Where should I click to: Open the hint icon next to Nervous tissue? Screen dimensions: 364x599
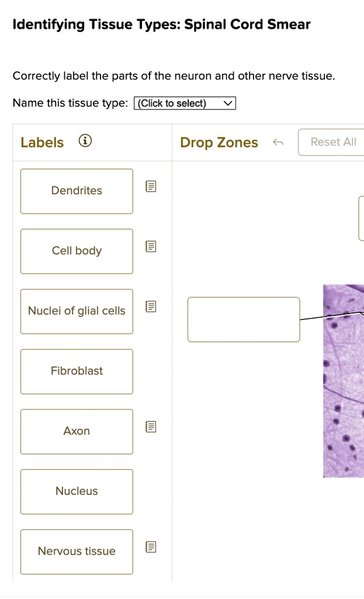coord(150,546)
